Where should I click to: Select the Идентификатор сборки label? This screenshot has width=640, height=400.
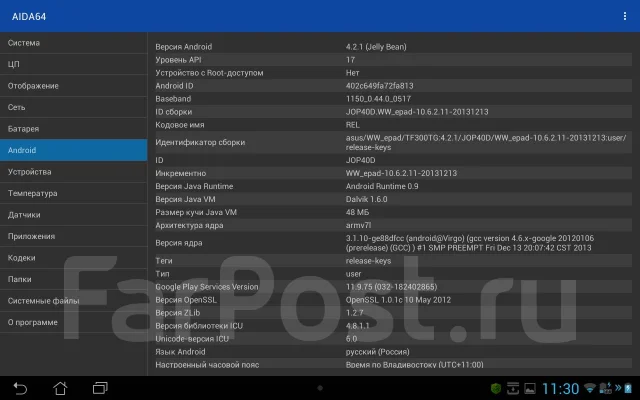(200, 142)
